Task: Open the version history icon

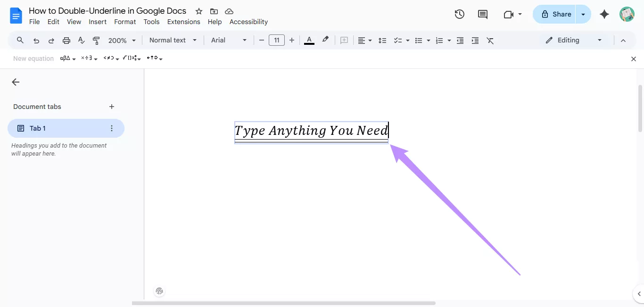Action: pyautogui.click(x=459, y=14)
